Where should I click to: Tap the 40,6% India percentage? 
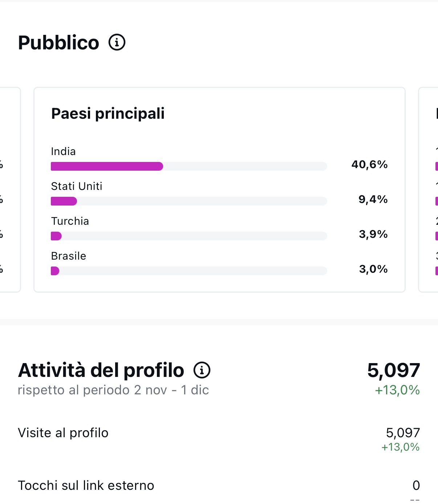369,164
